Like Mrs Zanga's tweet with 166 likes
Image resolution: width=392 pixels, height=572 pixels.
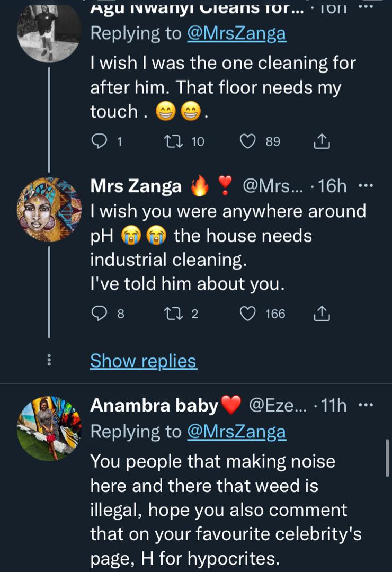[248, 314]
